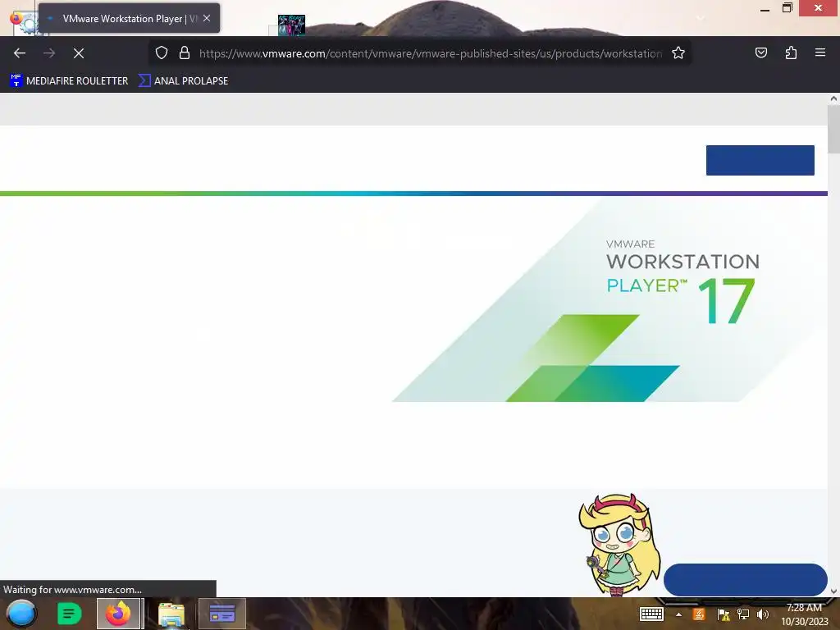Click the taskbar clock 7:28 AM
Image resolution: width=840 pixels, height=630 pixels.
[x=804, y=608]
